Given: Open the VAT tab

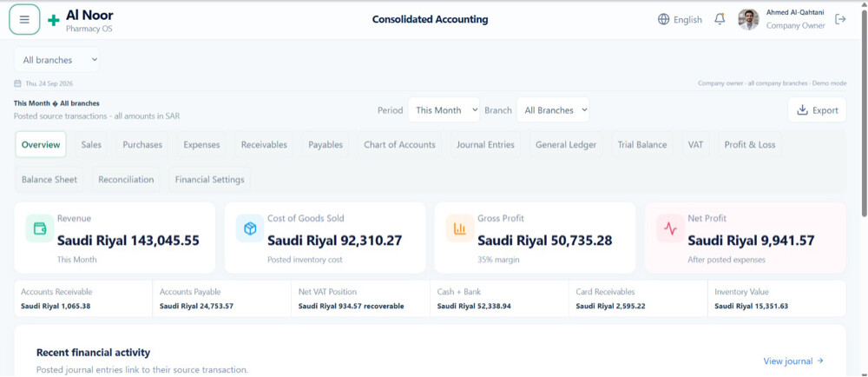Looking at the screenshot, I should point(696,144).
